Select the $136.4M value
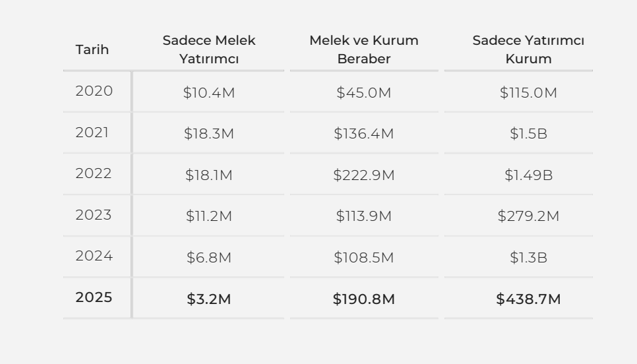Viewport: 637px width, 364px height. click(x=364, y=135)
